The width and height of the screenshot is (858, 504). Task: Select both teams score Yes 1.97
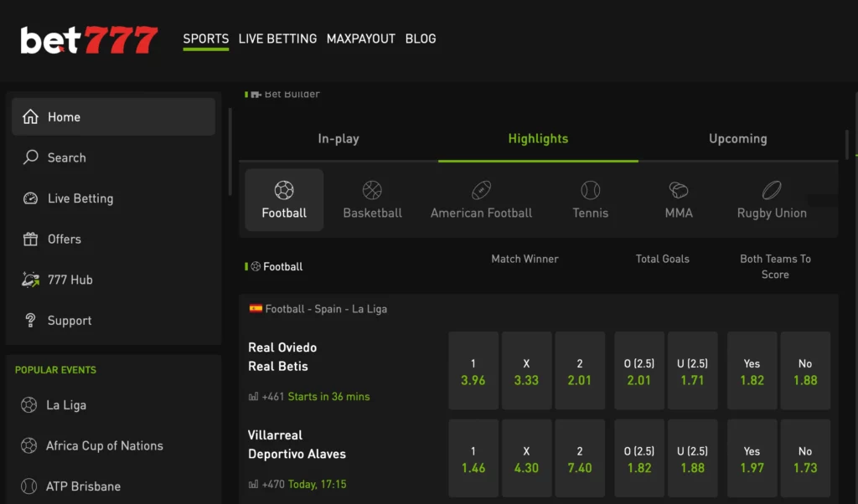[752, 458]
